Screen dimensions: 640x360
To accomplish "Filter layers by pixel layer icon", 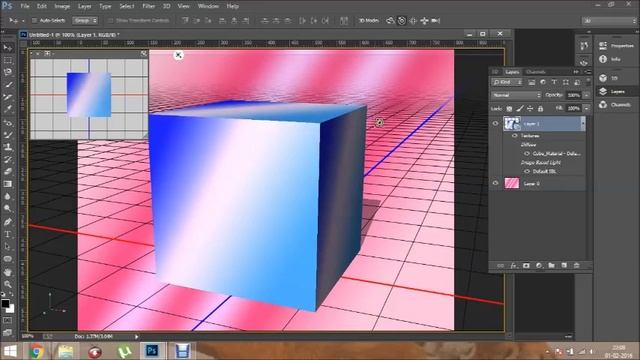I will pyautogui.click(x=531, y=82).
